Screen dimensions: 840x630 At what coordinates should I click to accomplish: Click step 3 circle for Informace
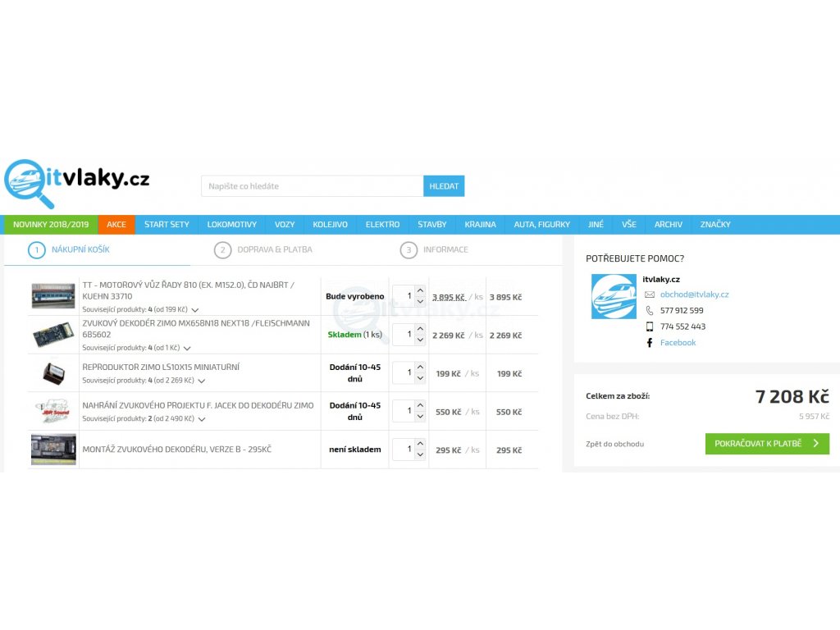coord(409,250)
